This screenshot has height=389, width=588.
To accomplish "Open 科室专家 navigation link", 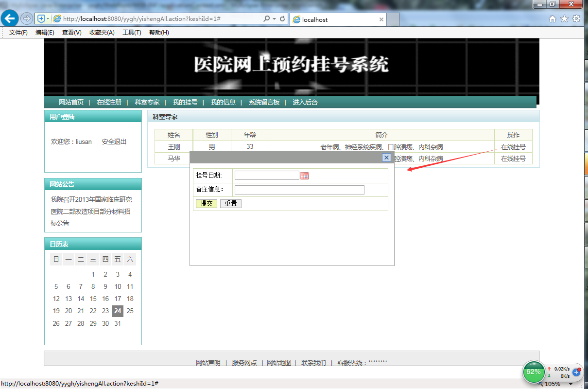I will [147, 102].
